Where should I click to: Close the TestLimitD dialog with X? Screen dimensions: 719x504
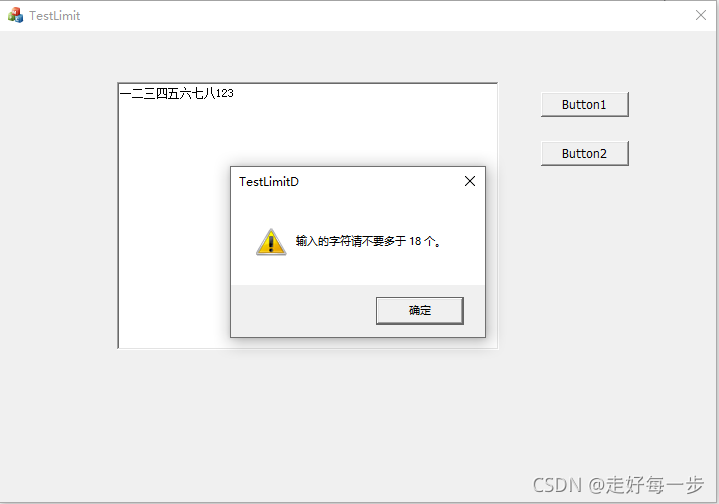(470, 181)
